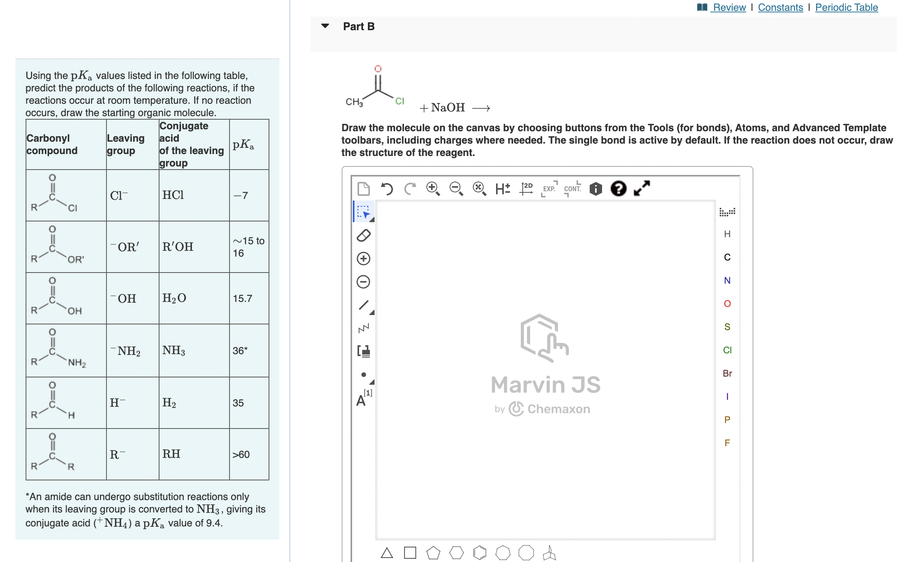
Task: Open the Constants reference
Action: click(x=780, y=7)
